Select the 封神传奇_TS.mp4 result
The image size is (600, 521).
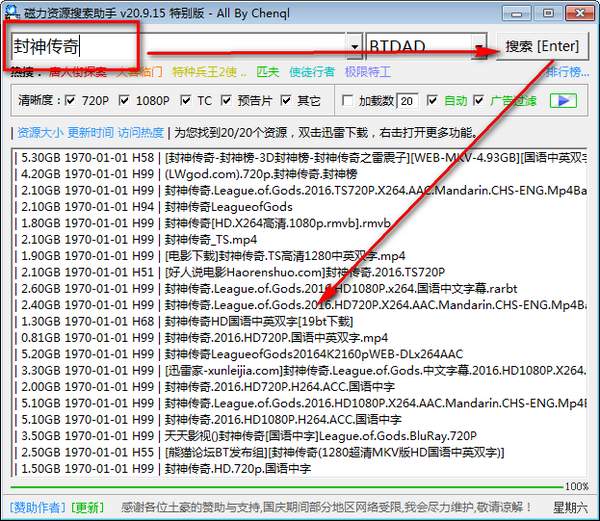tap(300, 239)
